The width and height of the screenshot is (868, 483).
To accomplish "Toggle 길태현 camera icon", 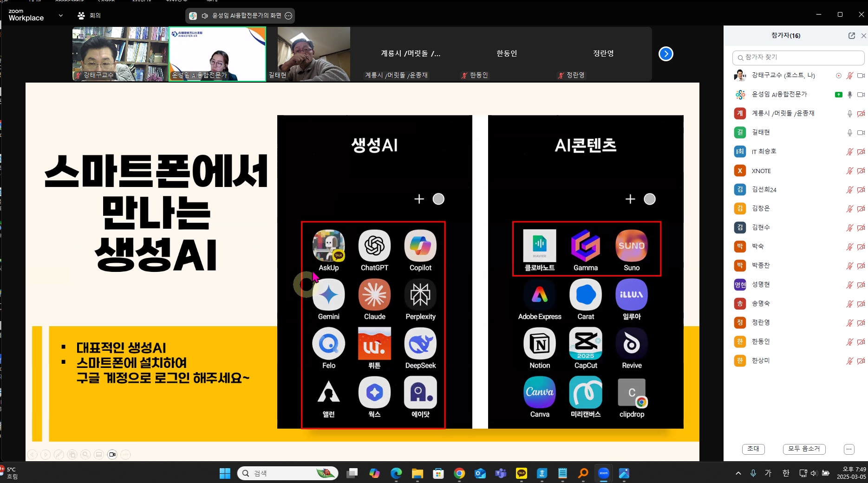I will click(x=861, y=133).
